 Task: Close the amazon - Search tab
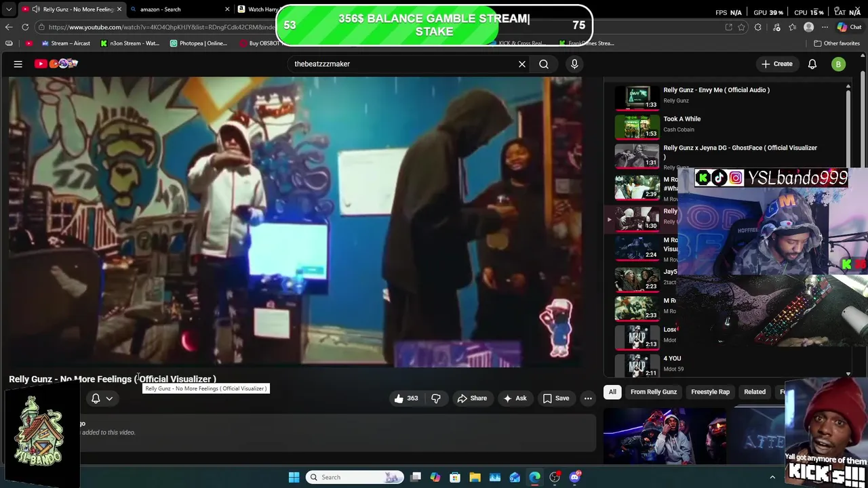point(226,9)
